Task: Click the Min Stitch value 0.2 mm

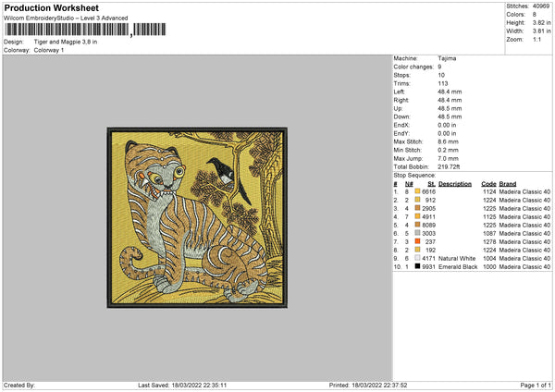Action: coord(448,150)
